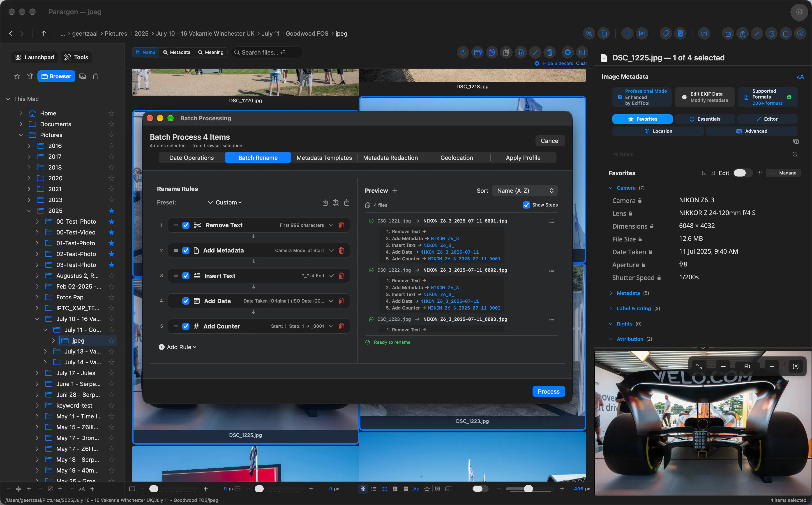Uncheck the Add Date rule checkbox
This screenshot has width=812, height=505.
coord(186,301)
